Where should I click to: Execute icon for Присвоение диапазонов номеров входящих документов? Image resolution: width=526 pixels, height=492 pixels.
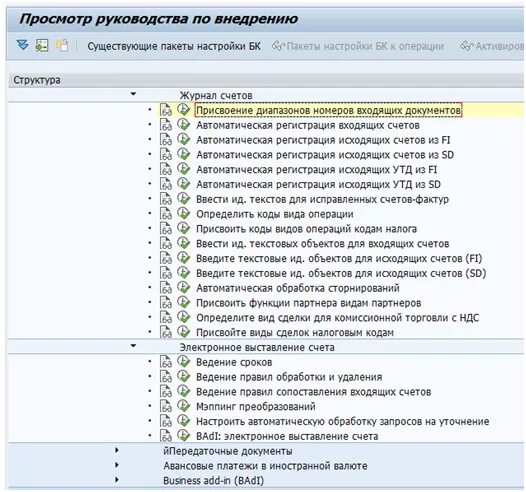(x=183, y=110)
